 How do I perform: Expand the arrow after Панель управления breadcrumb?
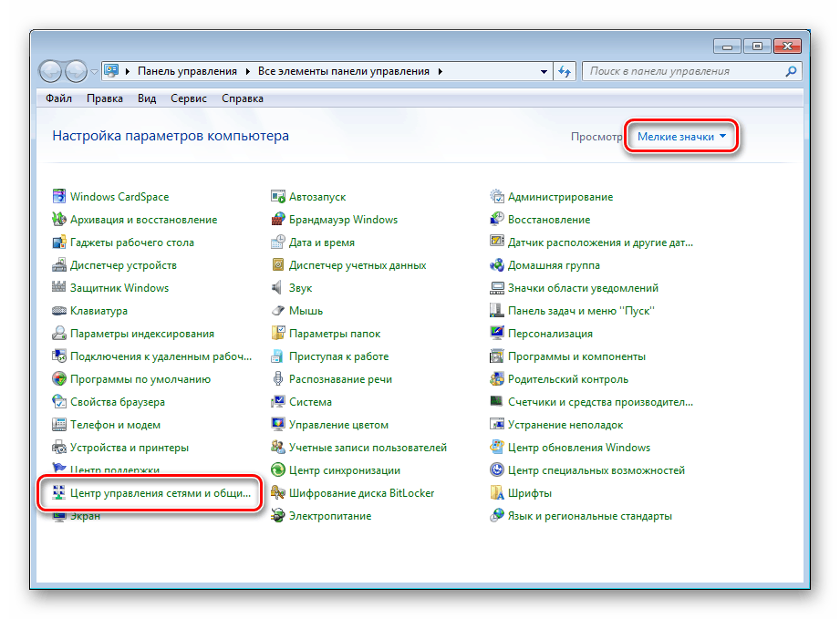pos(248,71)
